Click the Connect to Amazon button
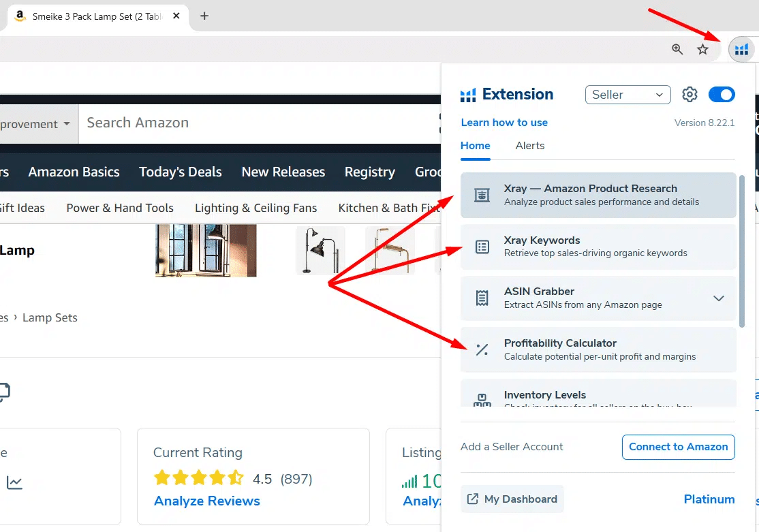This screenshot has width=759, height=532. [678, 447]
